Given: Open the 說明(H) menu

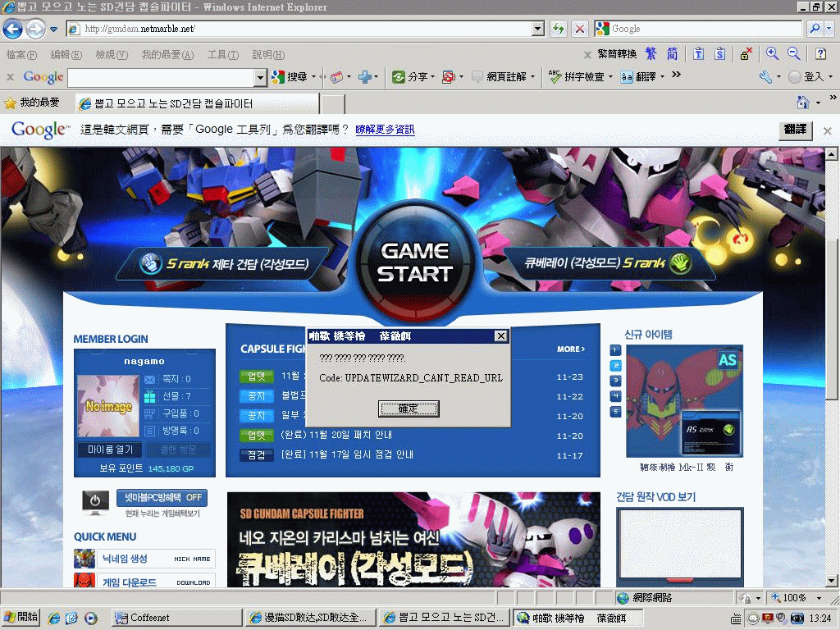Looking at the screenshot, I should click(268, 55).
